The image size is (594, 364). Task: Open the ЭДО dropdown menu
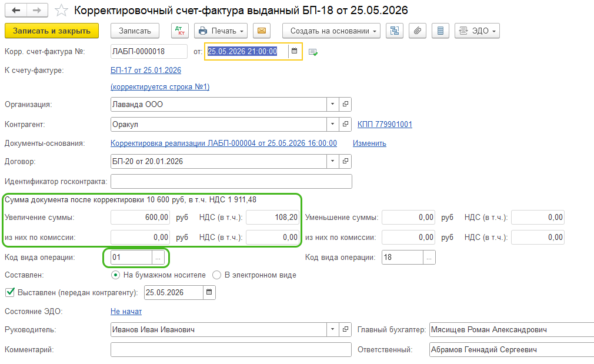point(477,31)
